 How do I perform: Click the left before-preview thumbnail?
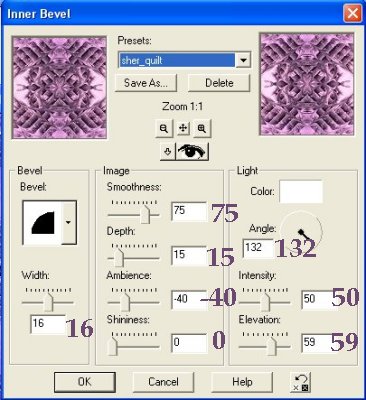click(x=59, y=87)
